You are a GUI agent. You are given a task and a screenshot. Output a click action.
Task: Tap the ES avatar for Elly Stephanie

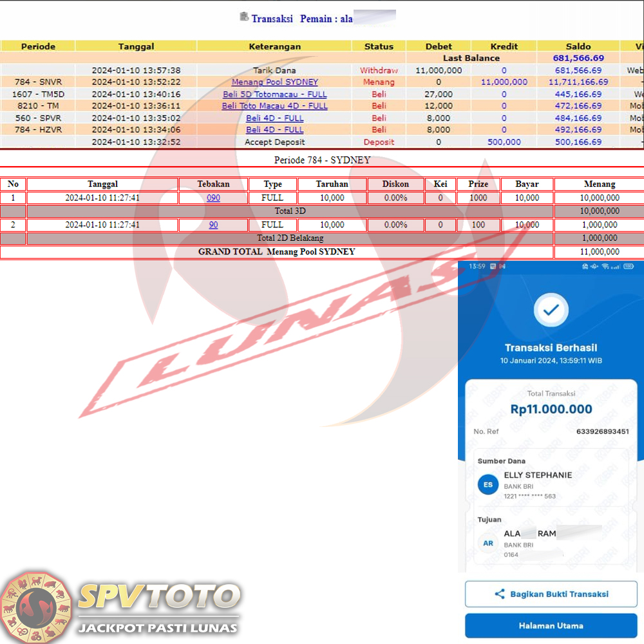tap(488, 485)
